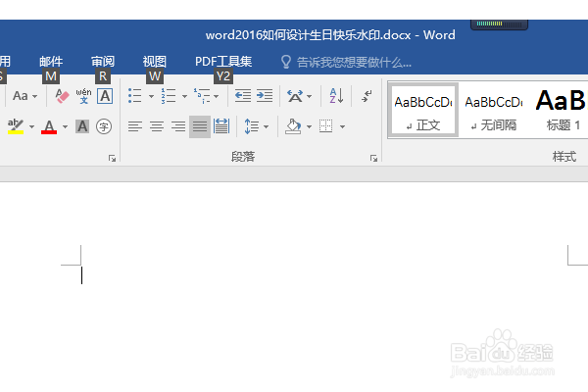
Task: Expand font color dropdown arrow
Action: (x=66, y=126)
